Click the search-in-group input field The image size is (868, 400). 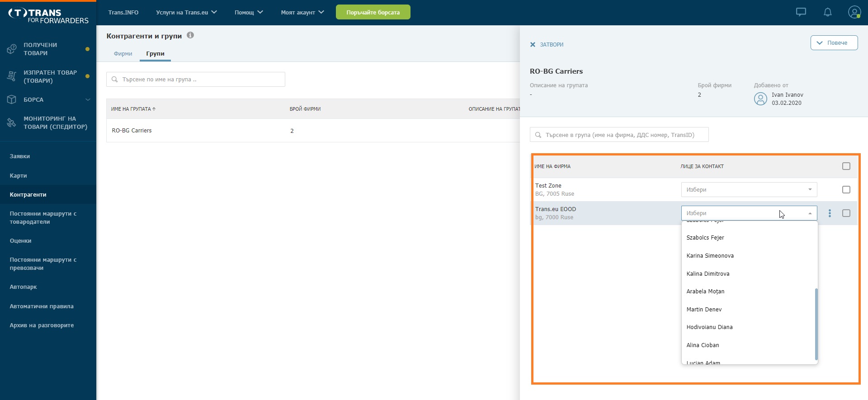(619, 135)
